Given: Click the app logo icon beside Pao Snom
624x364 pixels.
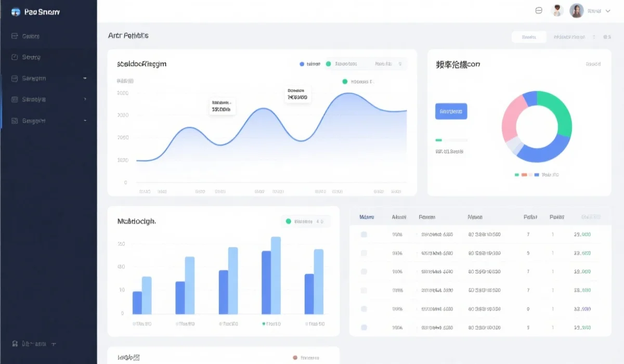Looking at the screenshot, I should (x=16, y=12).
